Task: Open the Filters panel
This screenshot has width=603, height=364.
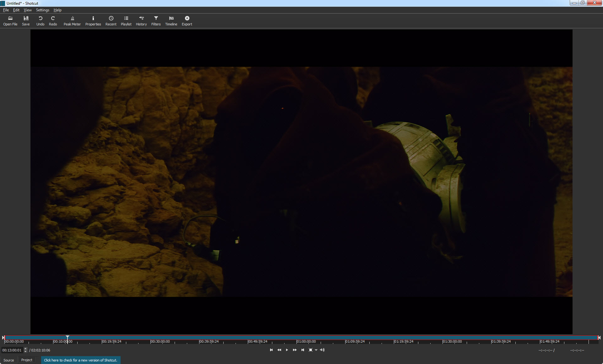Action: pyautogui.click(x=156, y=21)
